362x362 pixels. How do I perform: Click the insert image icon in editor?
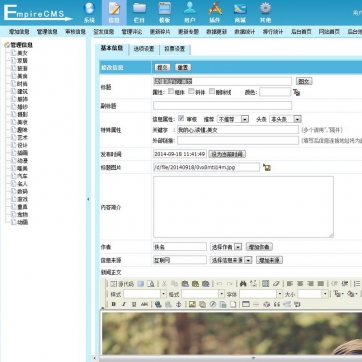192,304
